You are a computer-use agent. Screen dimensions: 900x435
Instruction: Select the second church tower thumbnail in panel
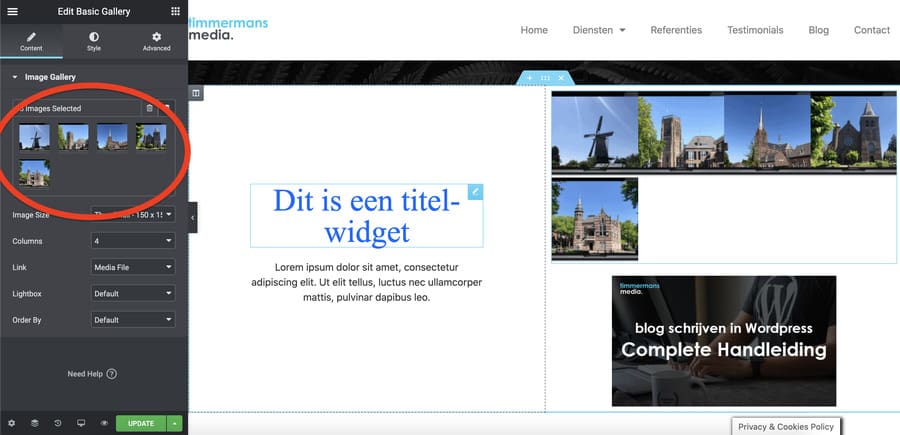click(x=73, y=137)
